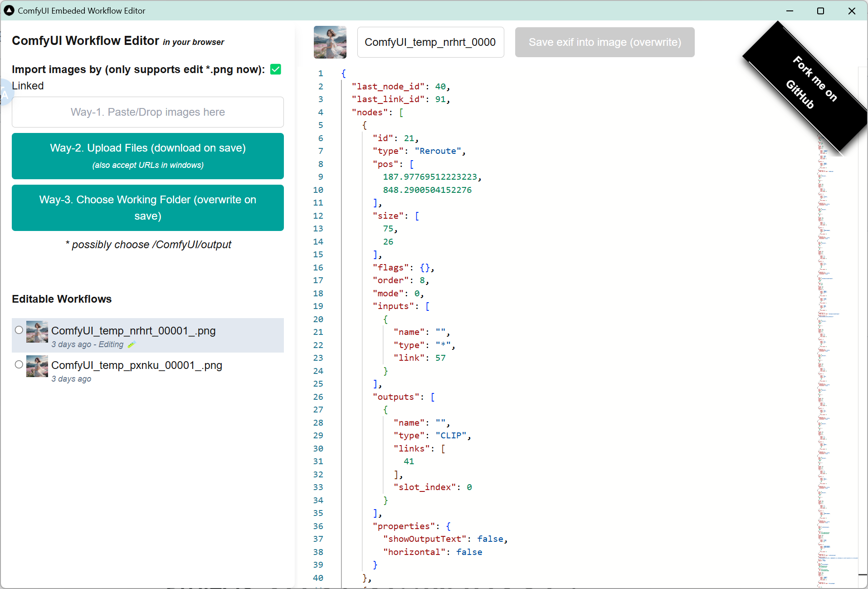Click Save exif into image button

[x=605, y=42]
